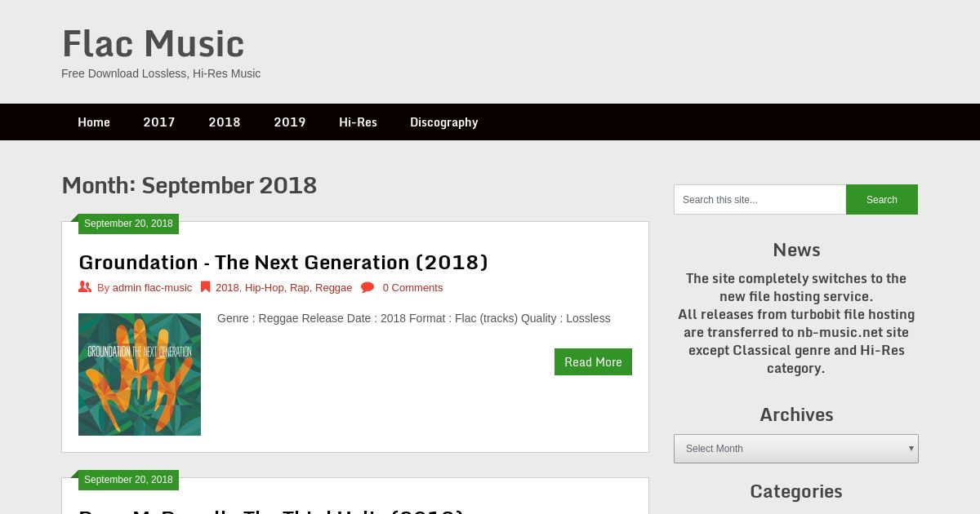This screenshot has width=980, height=514.
Task: Click the author people icon on Groundation post
Action: click(x=85, y=287)
